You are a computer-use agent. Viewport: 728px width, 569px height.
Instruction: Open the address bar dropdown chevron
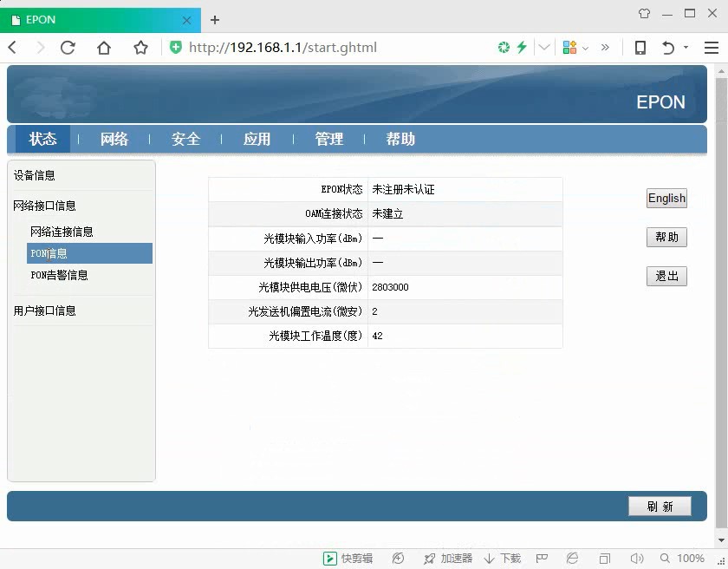point(544,48)
